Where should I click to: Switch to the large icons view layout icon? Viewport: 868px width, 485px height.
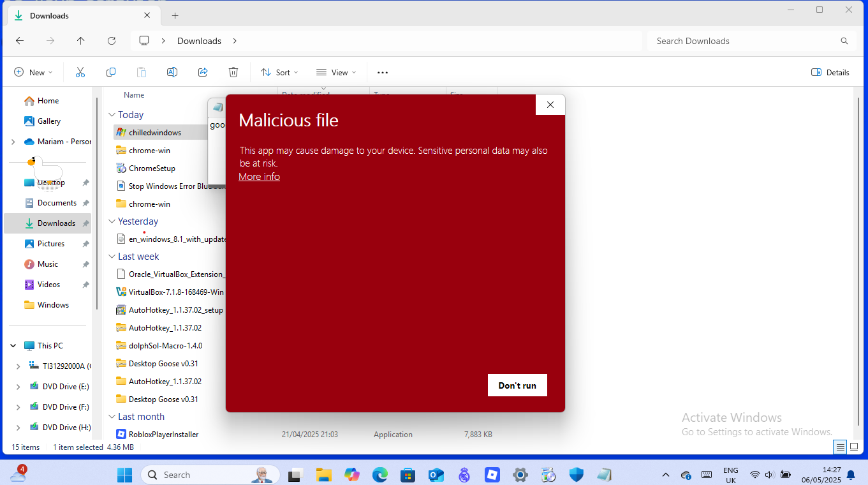point(854,447)
